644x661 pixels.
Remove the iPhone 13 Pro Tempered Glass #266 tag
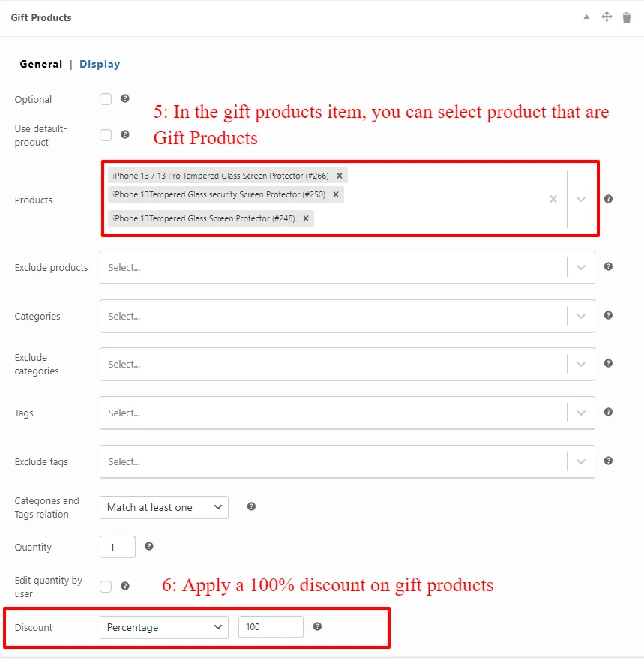[x=340, y=176]
